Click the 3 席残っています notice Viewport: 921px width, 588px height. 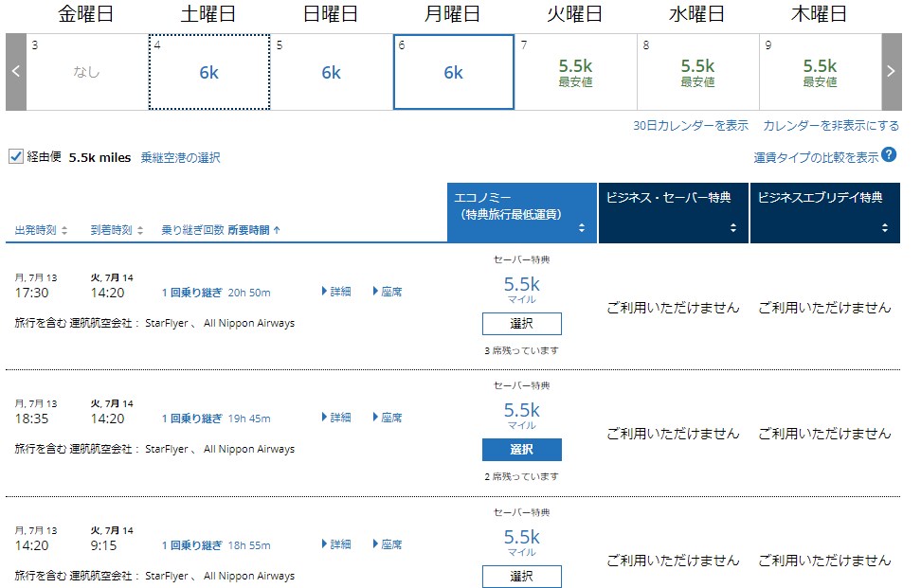521,350
